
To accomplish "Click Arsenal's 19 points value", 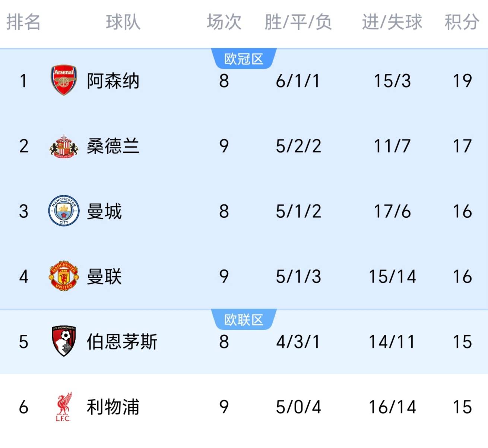I will click(462, 81).
